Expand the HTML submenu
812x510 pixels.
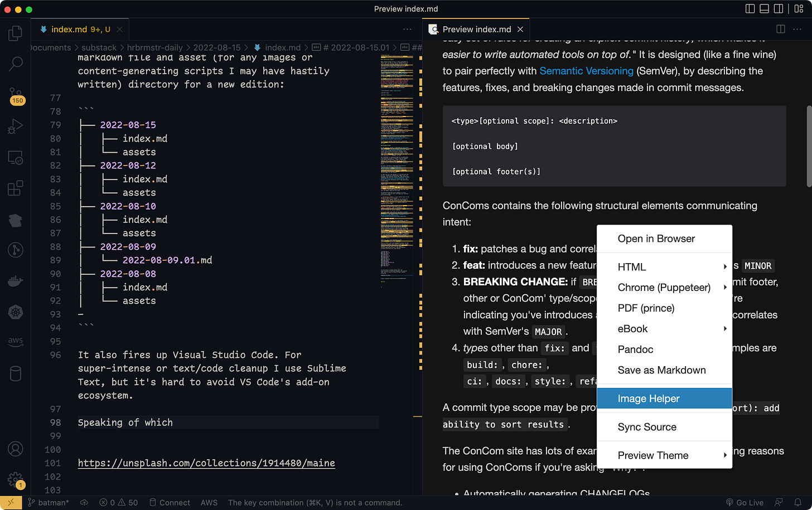664,267
